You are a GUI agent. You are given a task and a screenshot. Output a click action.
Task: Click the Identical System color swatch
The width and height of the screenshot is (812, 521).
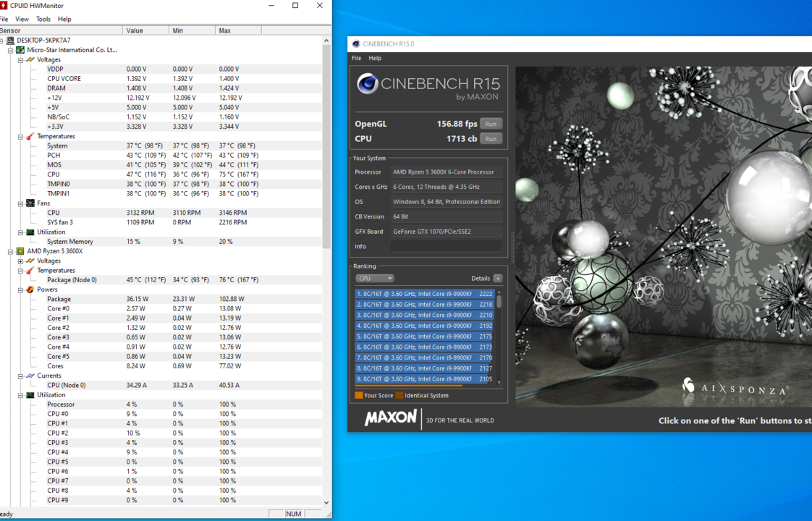coord(399,395)
